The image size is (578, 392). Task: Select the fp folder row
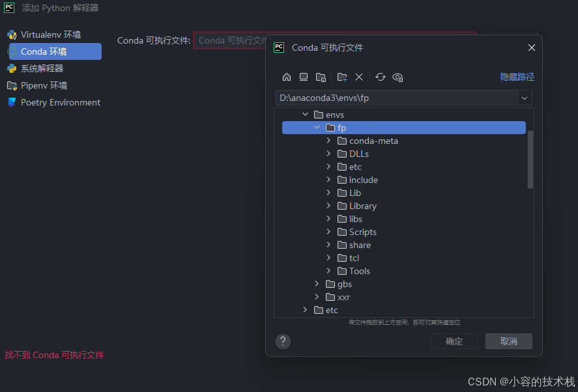(x=403, y=128)
